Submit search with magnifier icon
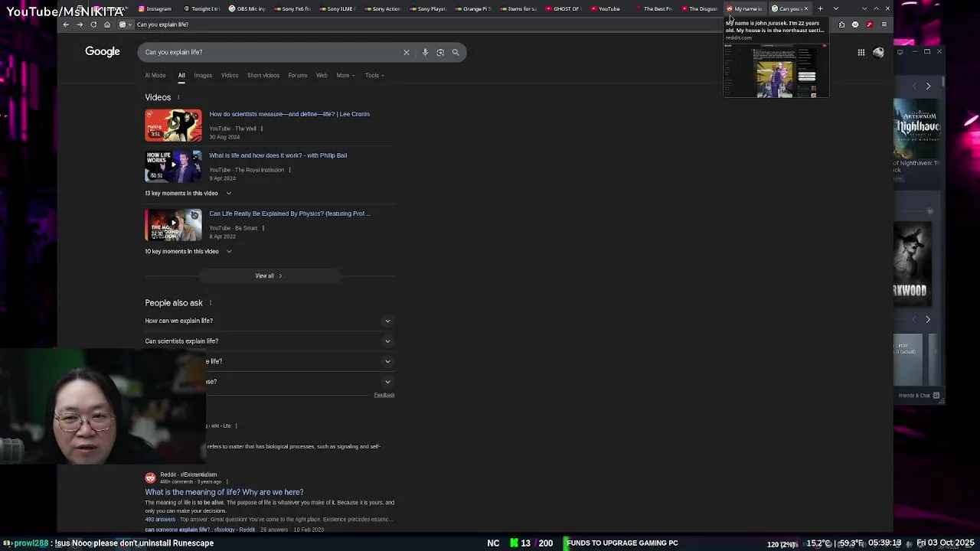The height and width of the screenshot is (551, 980). pyautogui.click(x=456, y=52)
